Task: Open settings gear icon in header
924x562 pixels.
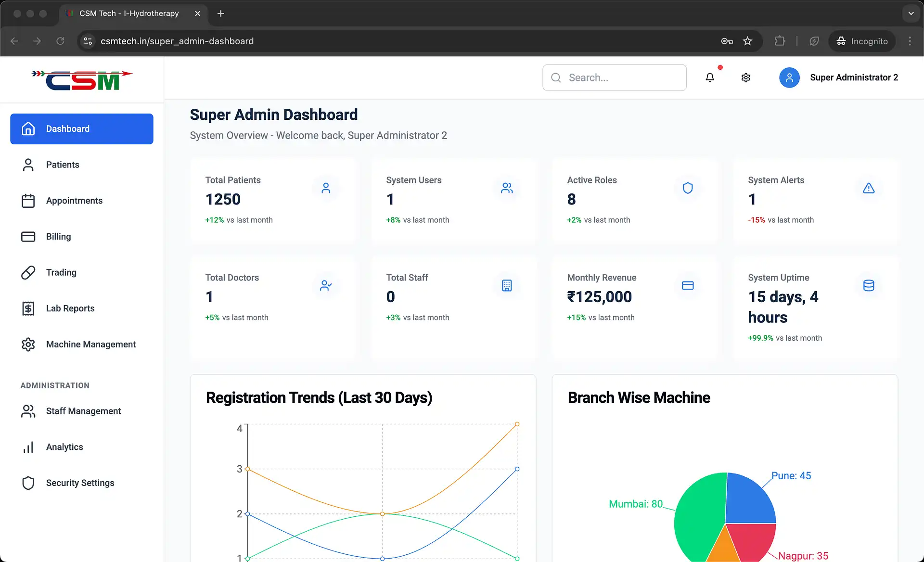Action: coord(746,77)
